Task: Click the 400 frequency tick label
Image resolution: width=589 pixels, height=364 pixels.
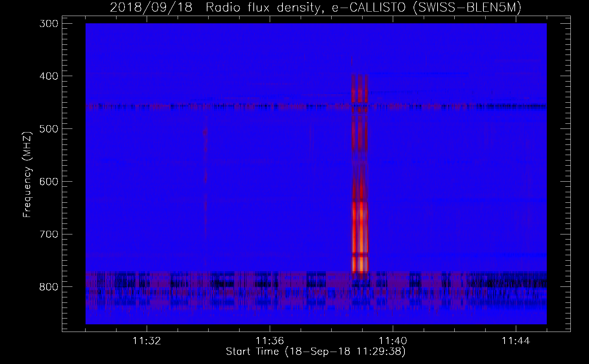Action: pyautogui.click(x=48, y=76)
